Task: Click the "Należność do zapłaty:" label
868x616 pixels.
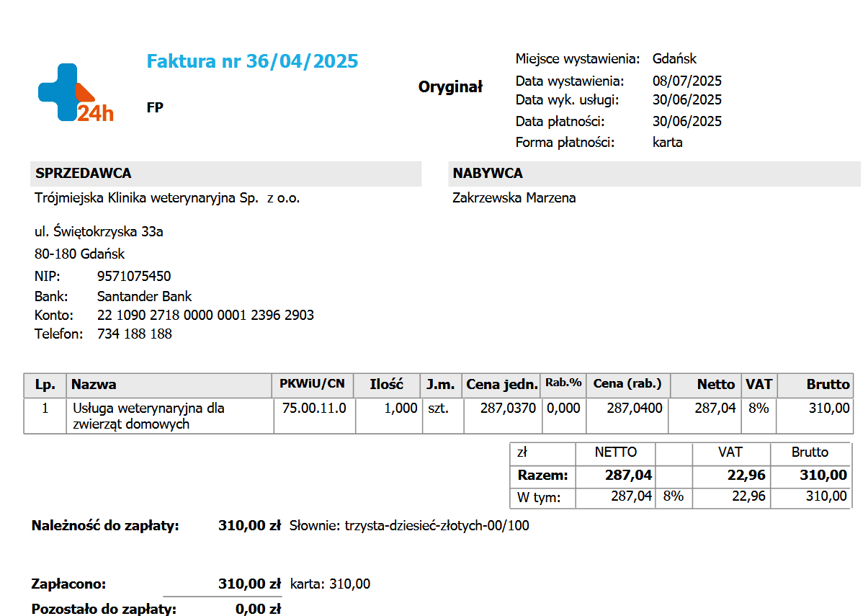Action: point(105,526)
